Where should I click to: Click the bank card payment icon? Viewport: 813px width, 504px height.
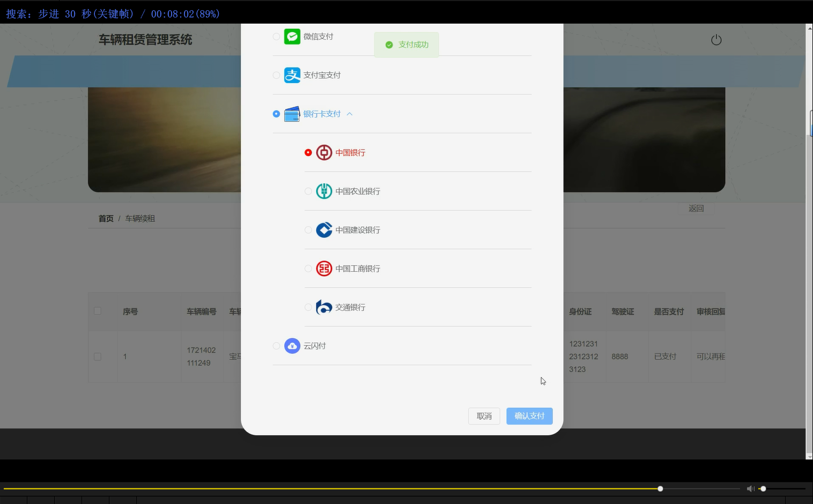click(x=292, y=114)
